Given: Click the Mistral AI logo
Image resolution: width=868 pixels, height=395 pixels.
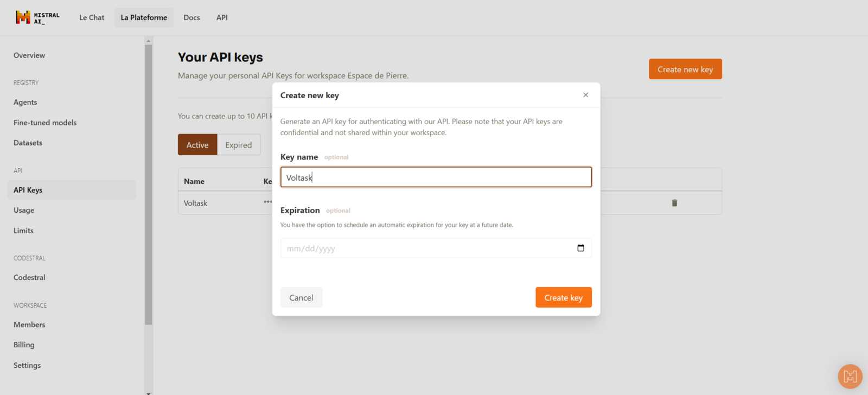Looking at the screenshot, I should pyautogui.click(x=37, y=18).
